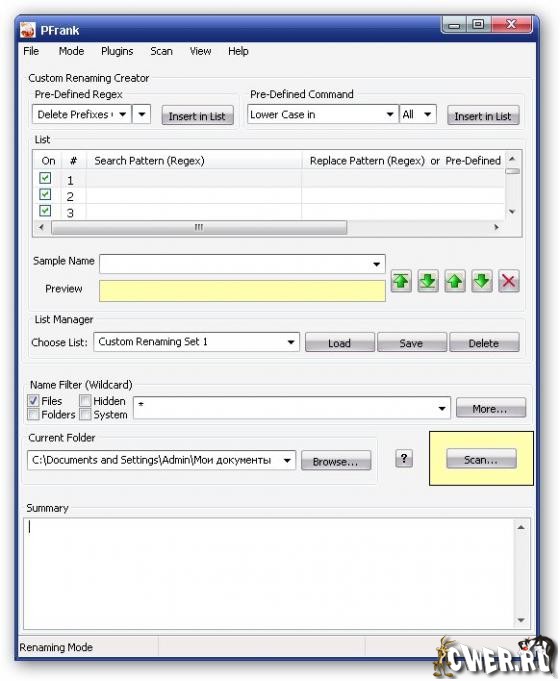
Task: Click the move-to-top green arrow icon
Action: (x=401, y=281)
